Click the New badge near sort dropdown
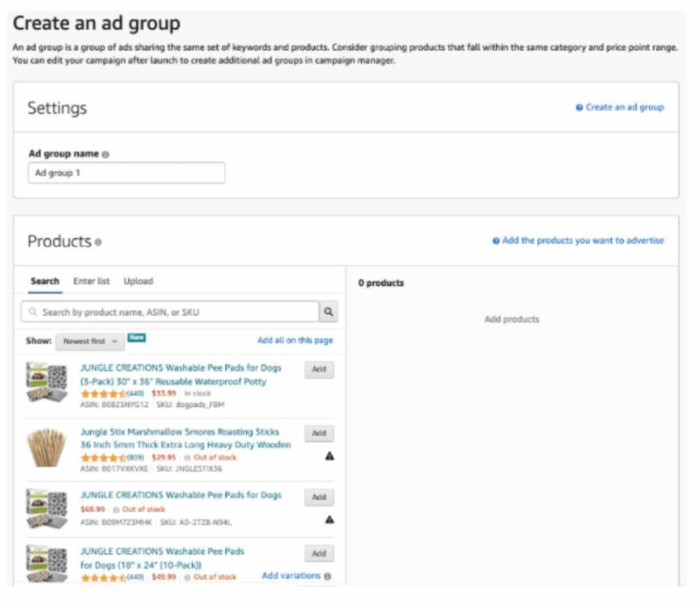This screenshot has width=700, height=608. (136, 337)
